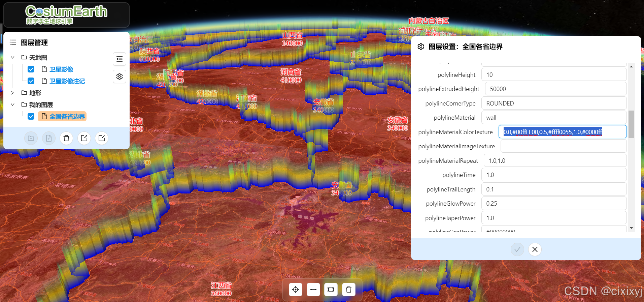Click the polylineMaterialRepeat input field

[555, 161]
